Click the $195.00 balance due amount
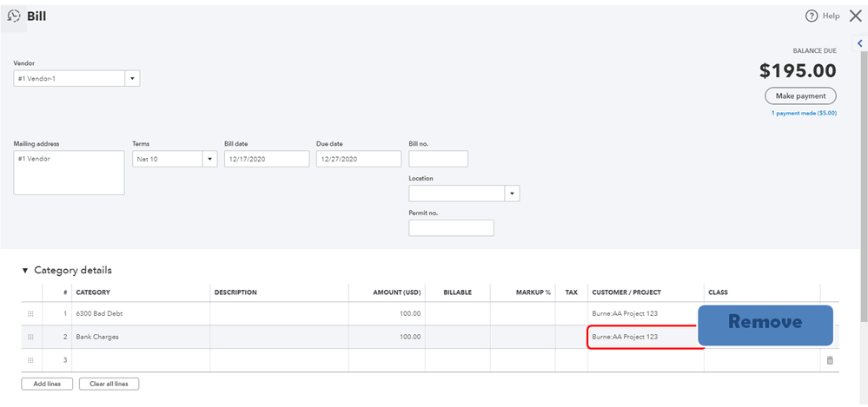The width and height of the screenshot is (868, 407). coord(798,71)
